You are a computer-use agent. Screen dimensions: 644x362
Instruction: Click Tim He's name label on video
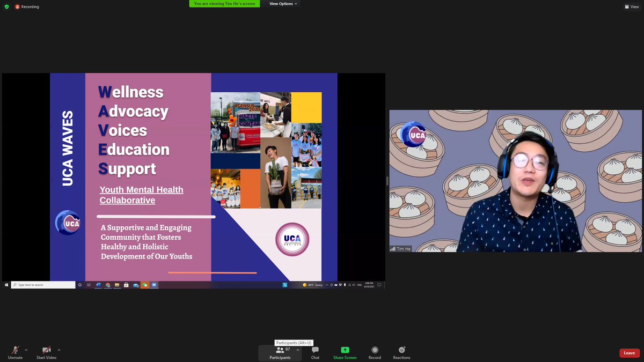[401, 249]
